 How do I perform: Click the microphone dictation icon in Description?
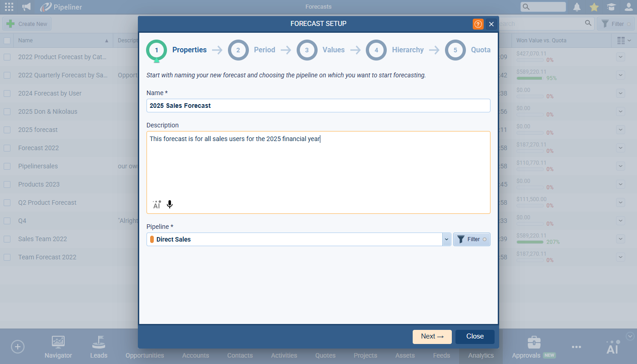click(170, 205)
